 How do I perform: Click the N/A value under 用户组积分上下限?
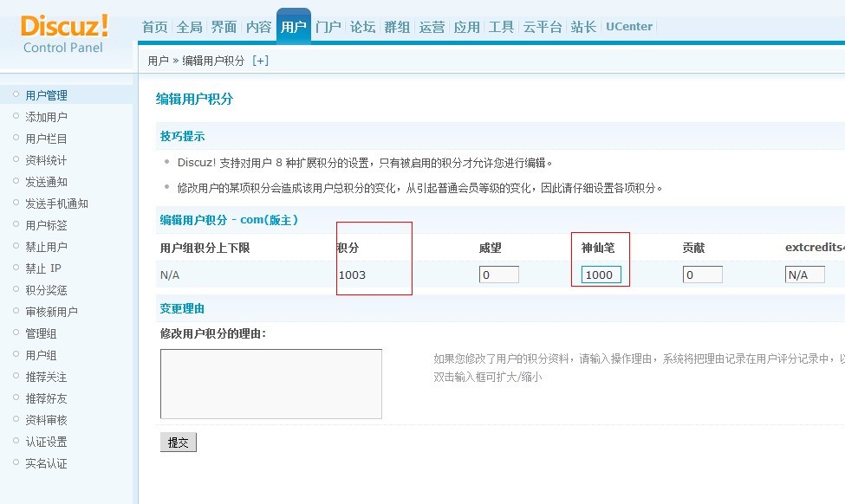(x=170, y=275)
